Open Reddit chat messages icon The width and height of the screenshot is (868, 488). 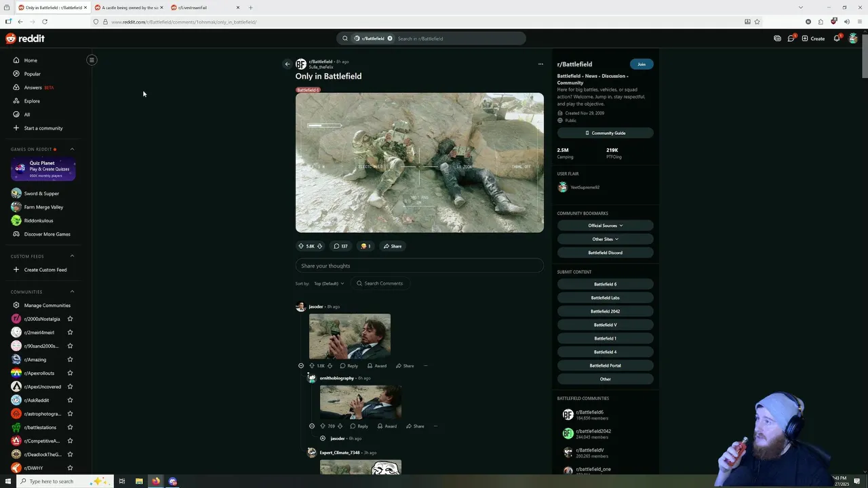791,39
